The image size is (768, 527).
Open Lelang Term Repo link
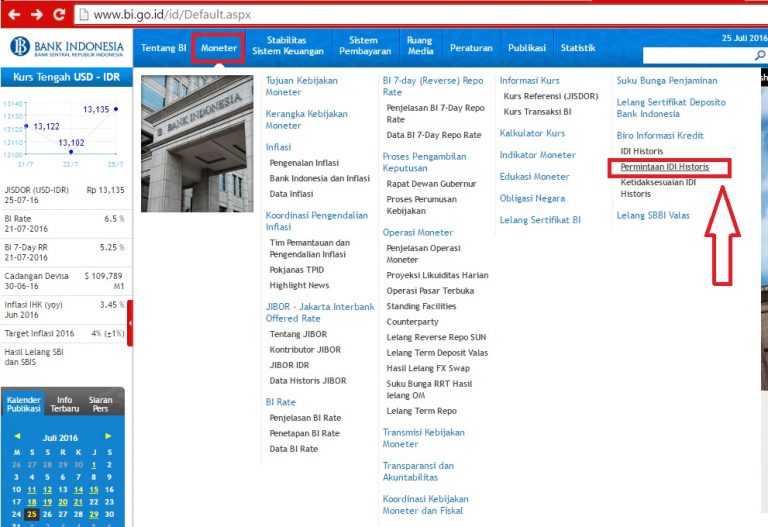pyautogui.click(x=421, y=411)
